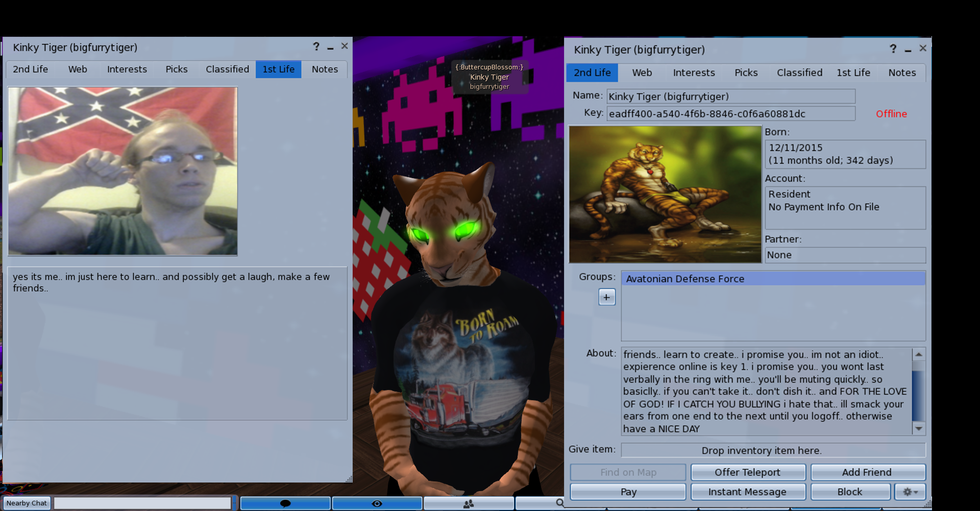The height and width of the screenshot is (511, 980).
Task: Minimize the right Kinky Tiger profile window
Action: pyautogui.click(x=908, y=50)
